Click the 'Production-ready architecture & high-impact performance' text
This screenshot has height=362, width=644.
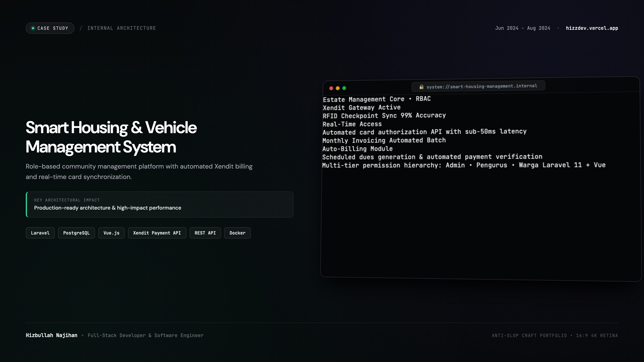point(107,208)
